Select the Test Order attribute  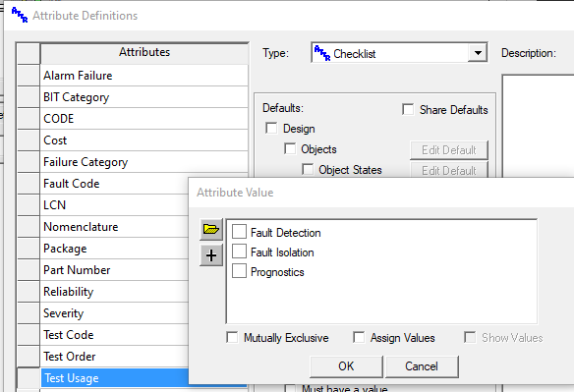[x=115, y=356]
